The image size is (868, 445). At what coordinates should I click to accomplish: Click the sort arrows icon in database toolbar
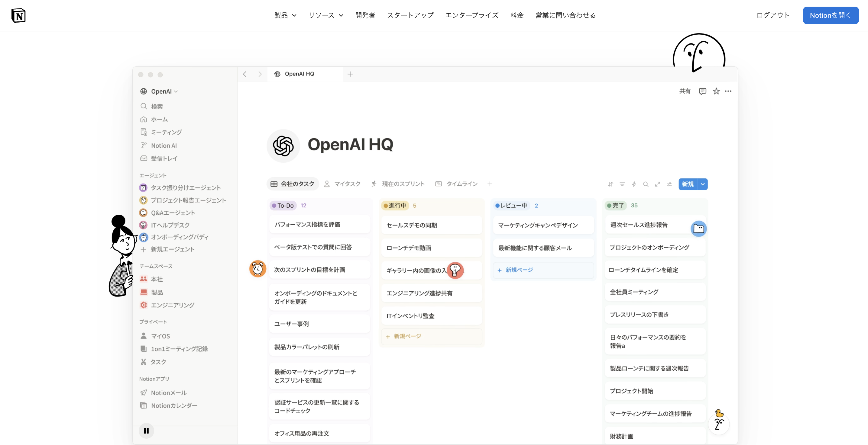click(x=611, y=184)
